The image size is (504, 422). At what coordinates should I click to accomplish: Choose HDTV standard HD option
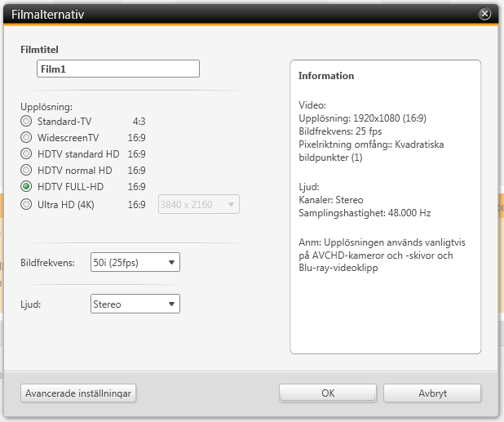[x=26, y=153]
